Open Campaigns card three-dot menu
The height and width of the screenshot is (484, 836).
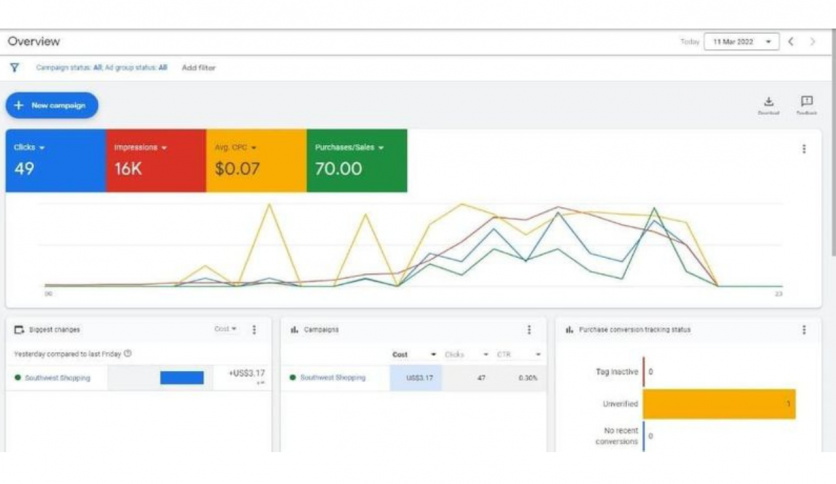(529, 329)
